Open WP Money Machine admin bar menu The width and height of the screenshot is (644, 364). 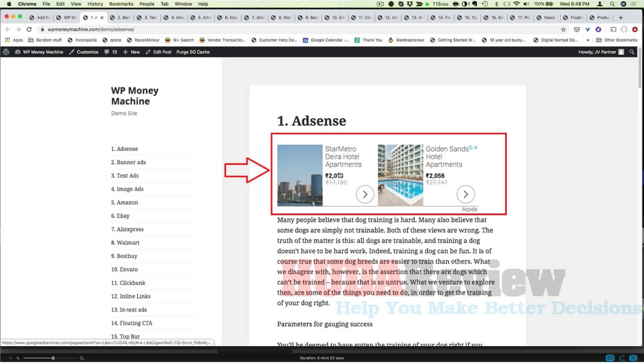tap(39, 52)
